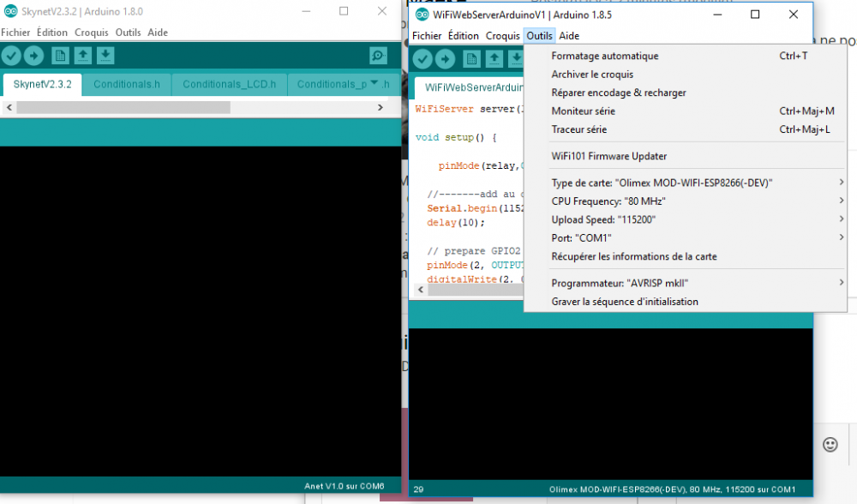Click Verify checkmark in WiFiWebServer window

point(423,58)
